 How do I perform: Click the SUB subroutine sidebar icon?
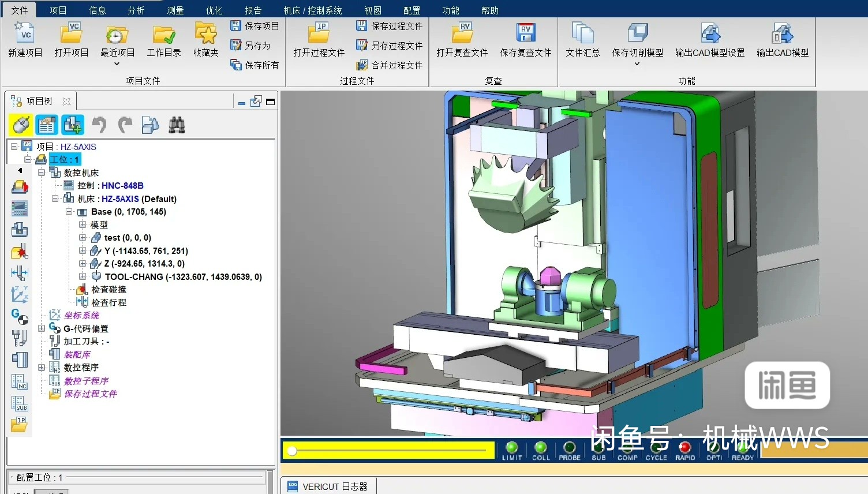coord(20,403)
